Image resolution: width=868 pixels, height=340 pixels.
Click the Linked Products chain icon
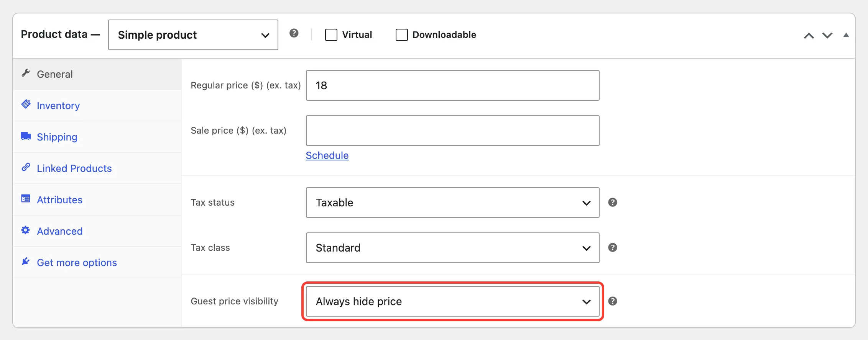(26, 167)
